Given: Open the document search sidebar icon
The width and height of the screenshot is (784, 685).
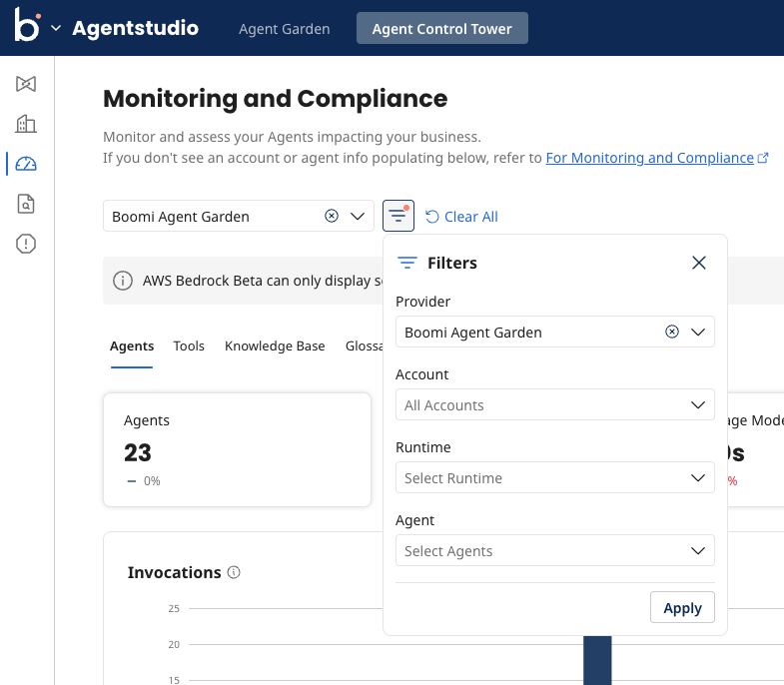Looking at the screenshot, I should coord(26,204).
